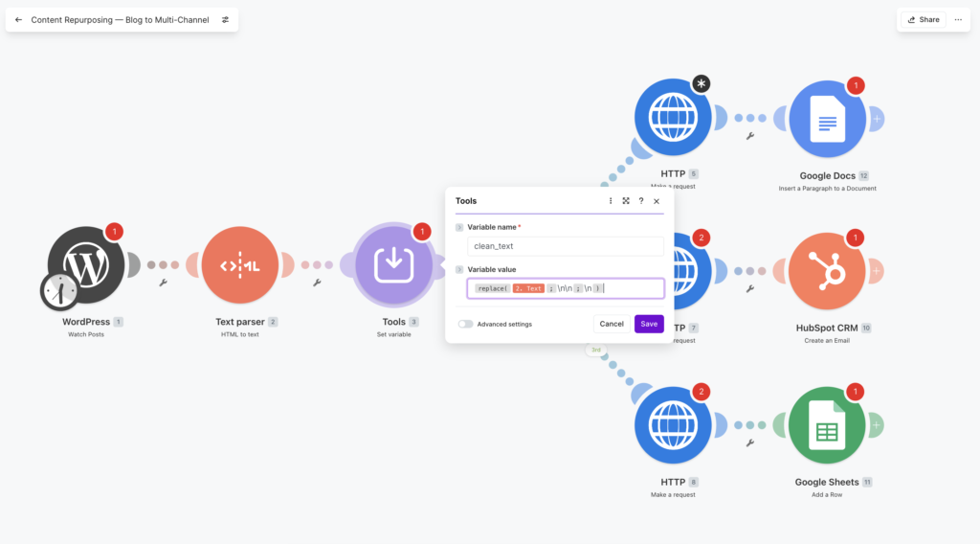980x544 pixels.
Task: Open the red 1 bubble on WordPress module
Action: [115, 232]
